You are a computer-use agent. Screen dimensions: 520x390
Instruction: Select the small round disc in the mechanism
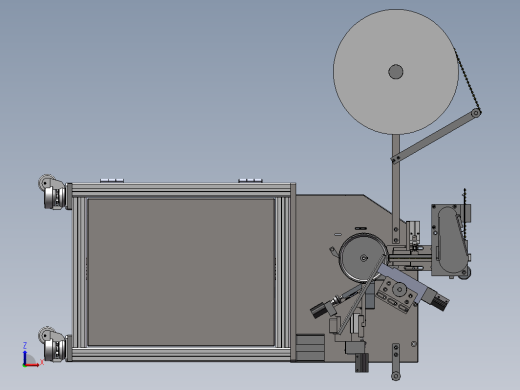click(363, 258)
